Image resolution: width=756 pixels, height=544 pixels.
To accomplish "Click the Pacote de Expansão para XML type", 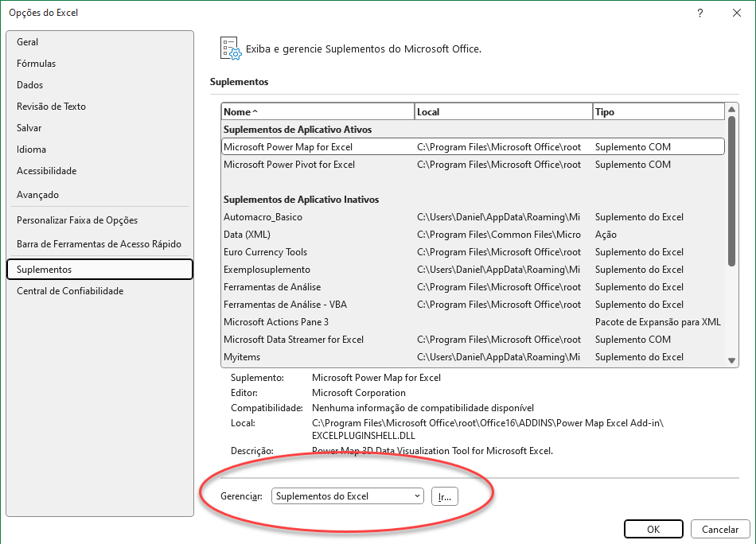I will coord(657,322).
